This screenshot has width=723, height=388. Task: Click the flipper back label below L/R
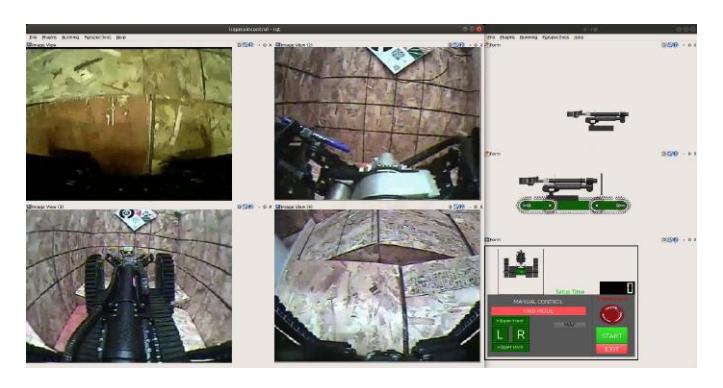pos(510,347)
